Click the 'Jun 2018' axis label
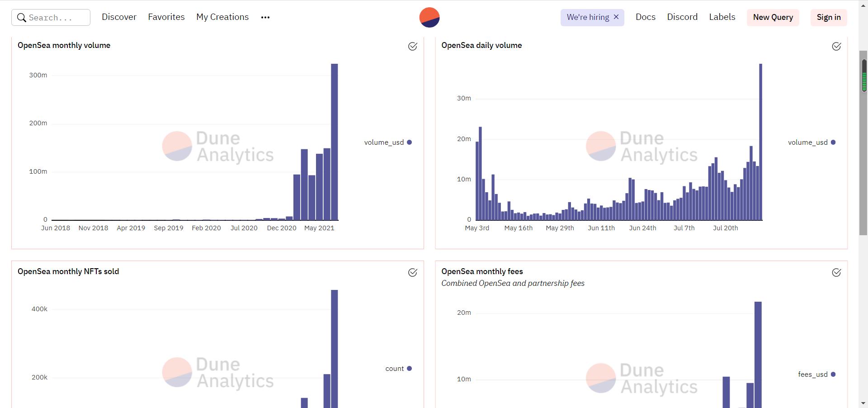868x408 pixels. pyautogui.click(x=56, y=228)
